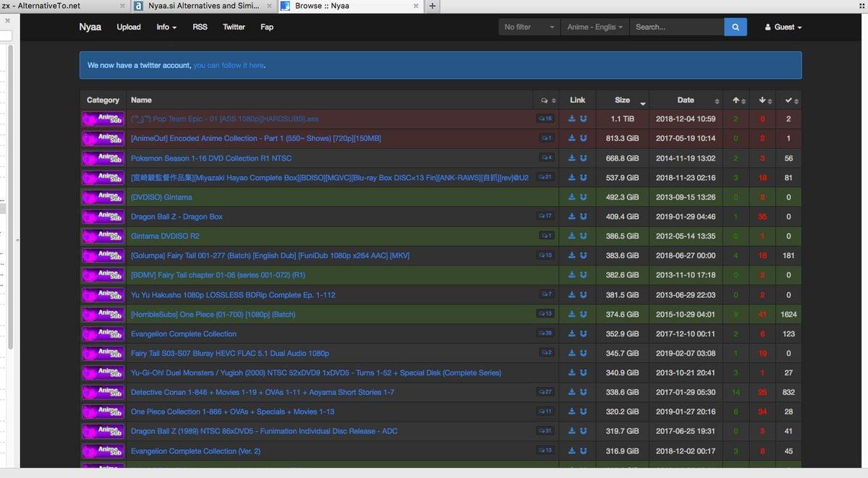
Task: Click Anime Sub category icon of Yu Yu Hakusho row
Action: click(x=103, y=294)
